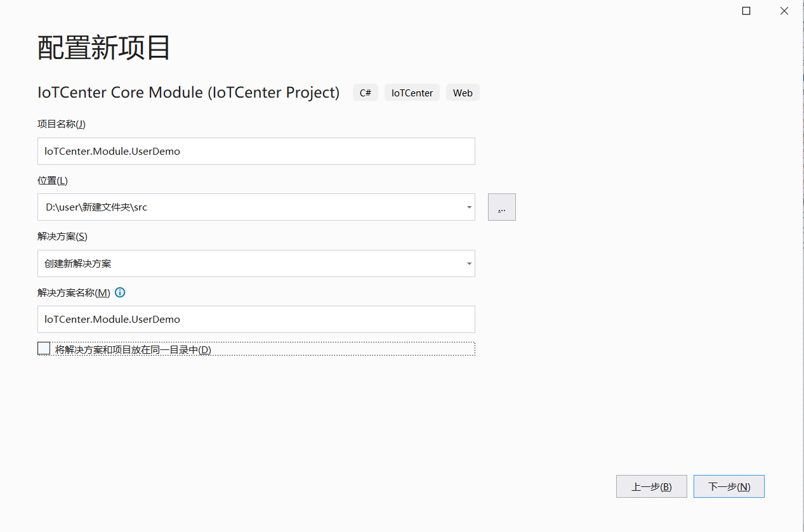Close the 配置新项目 dialog window

coord(784,11)
